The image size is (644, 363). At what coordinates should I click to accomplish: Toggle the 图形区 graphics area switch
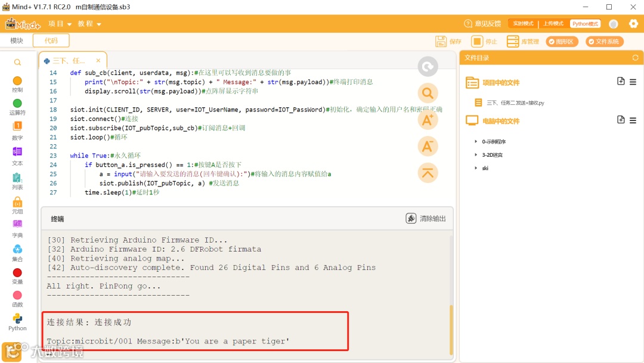point(562,42)
